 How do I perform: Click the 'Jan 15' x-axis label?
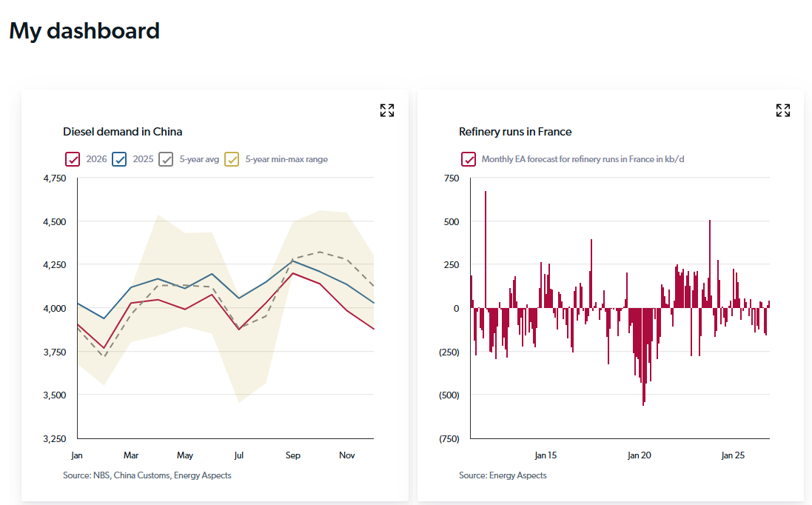(x=546, y=455)
